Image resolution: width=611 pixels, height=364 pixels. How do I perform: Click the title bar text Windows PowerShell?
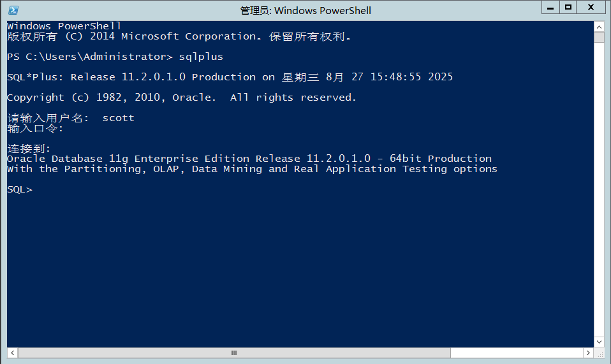click(x=323, y=10)
